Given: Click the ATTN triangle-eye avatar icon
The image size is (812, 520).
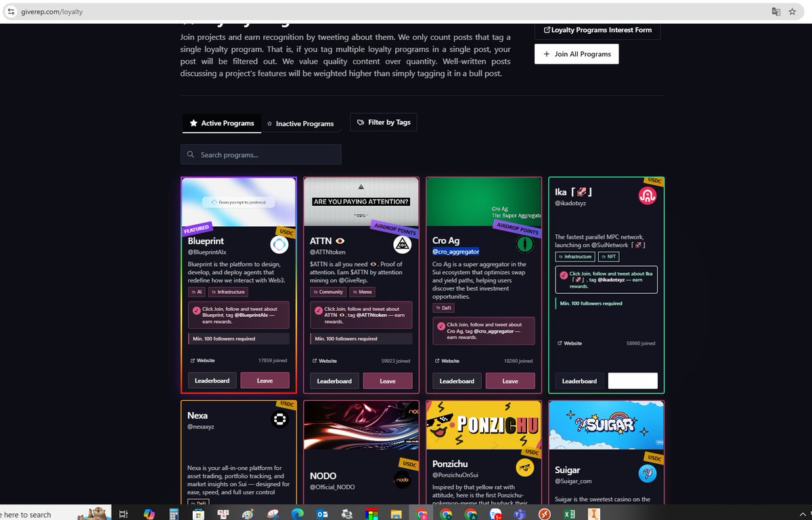Looking at the screenshot, I should [403, 244].
